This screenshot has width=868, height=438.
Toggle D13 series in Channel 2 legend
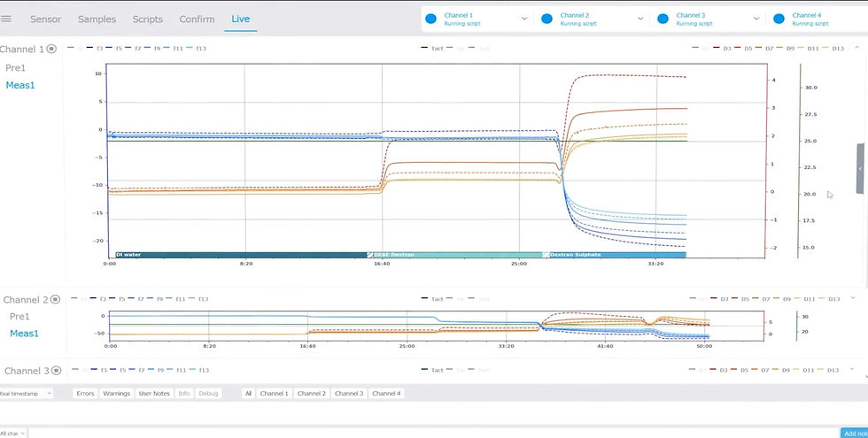[x=829, y=299]
